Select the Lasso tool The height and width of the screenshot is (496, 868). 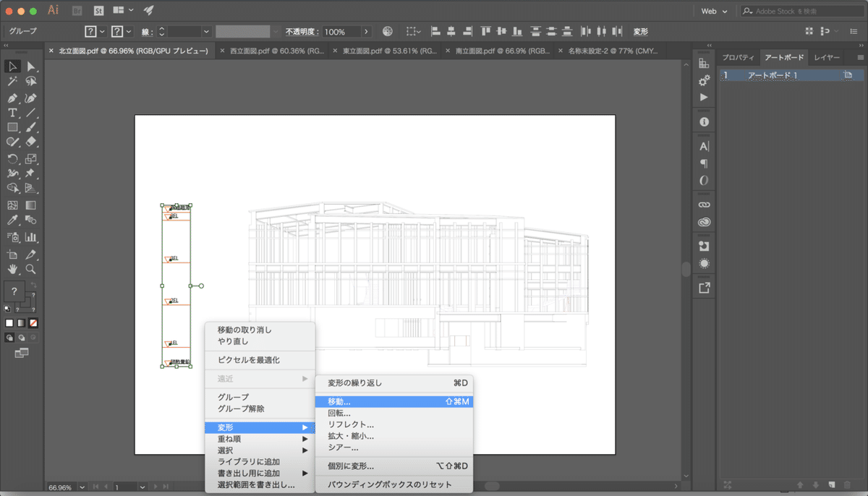(x=31, y=82)
